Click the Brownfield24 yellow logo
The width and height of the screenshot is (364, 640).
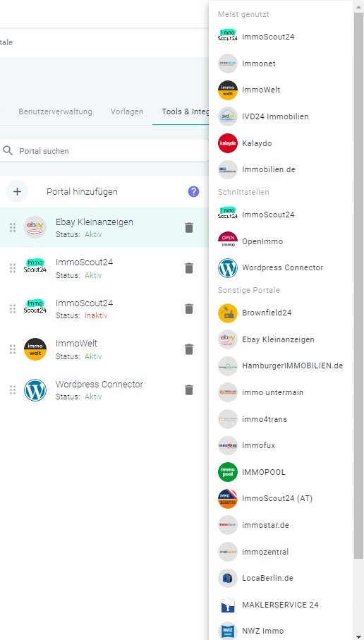pos(228,313)
